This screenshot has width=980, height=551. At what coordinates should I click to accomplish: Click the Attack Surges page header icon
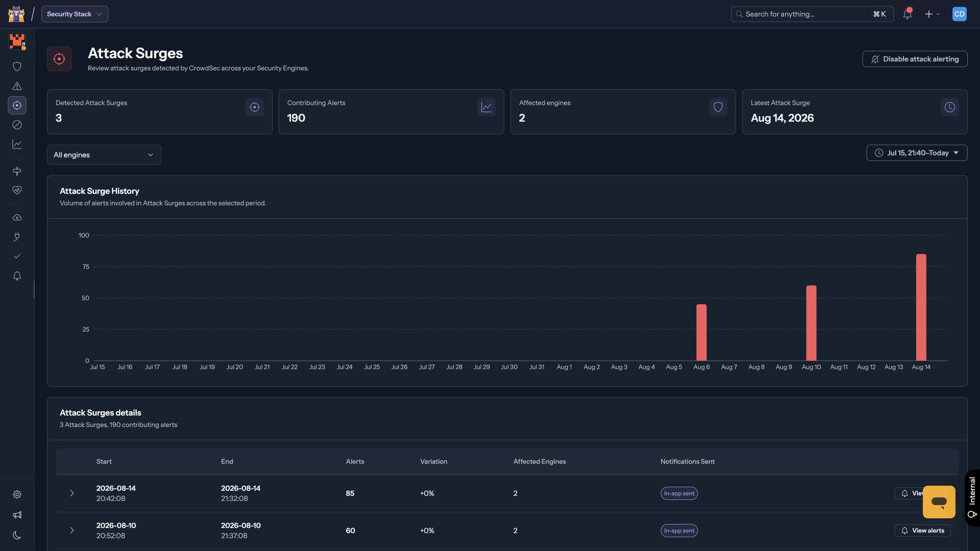59,59
